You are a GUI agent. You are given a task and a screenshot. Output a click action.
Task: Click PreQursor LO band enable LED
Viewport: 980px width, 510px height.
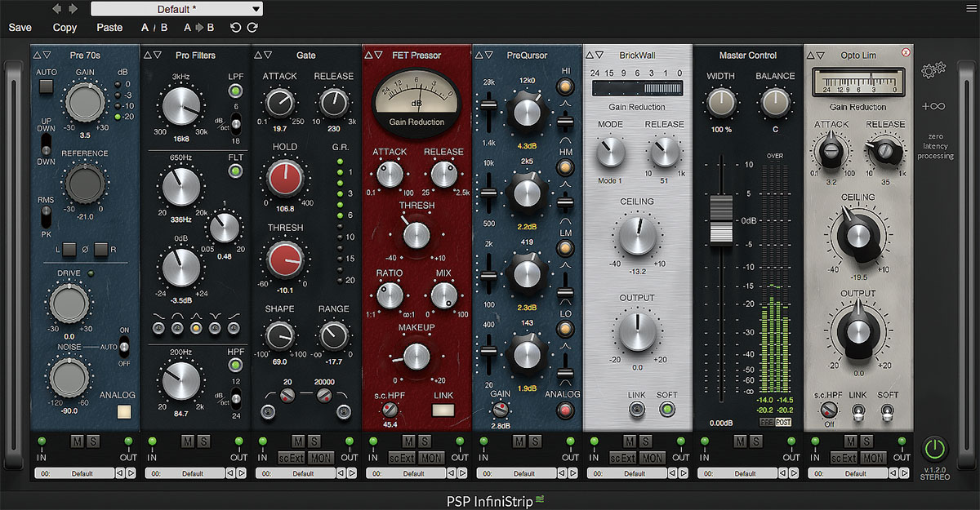[x=564, y=330]
